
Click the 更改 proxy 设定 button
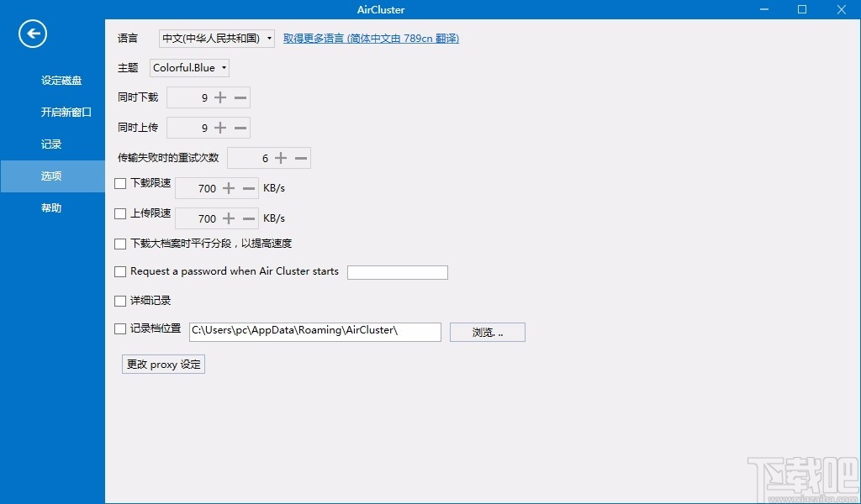coord(162,364)
